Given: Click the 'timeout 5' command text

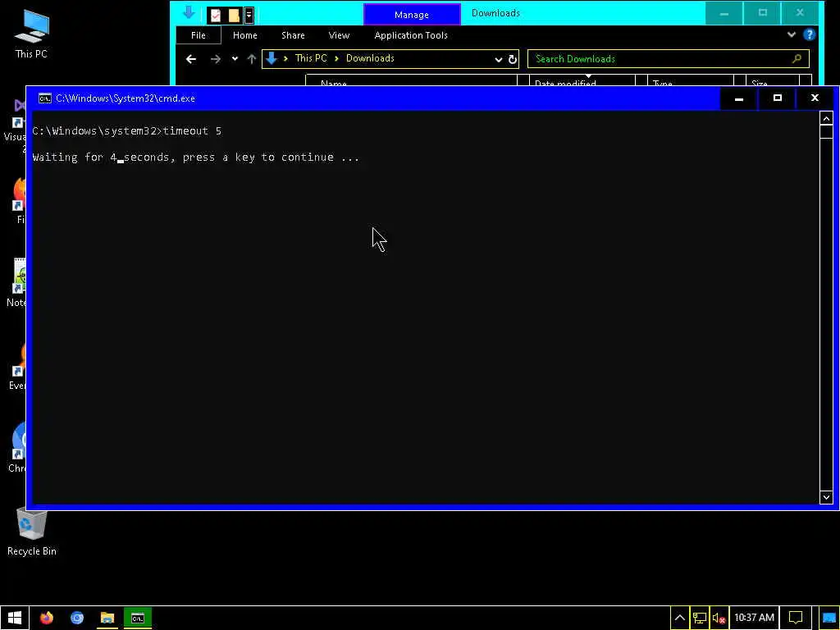Looking at the screenshot, I should (x=192, y=131).
